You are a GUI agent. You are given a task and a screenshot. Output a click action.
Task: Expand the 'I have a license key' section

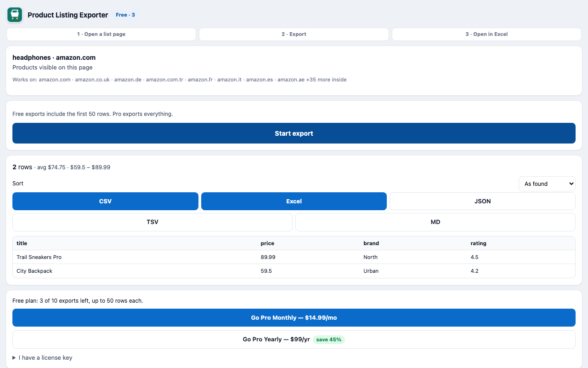click(x=42, y=357)
